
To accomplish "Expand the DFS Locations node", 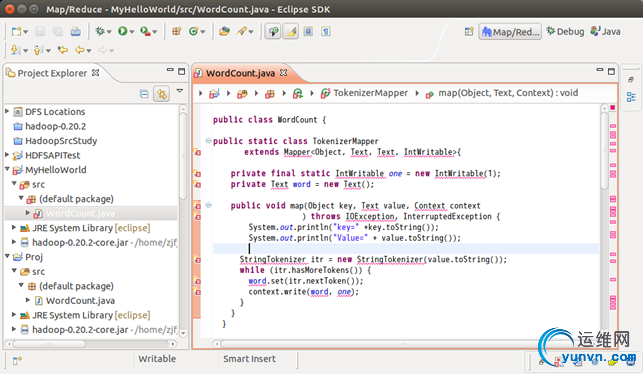I will pyautogui.click(x=7, y=111).
